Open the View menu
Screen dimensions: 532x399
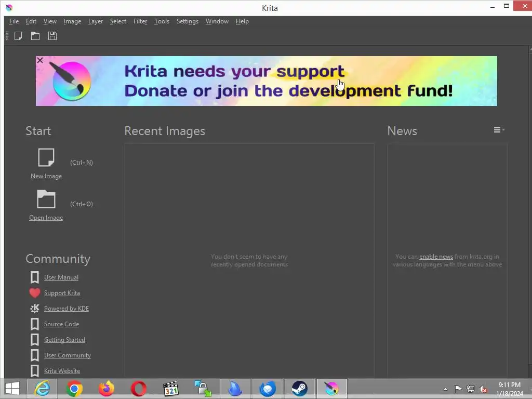50,21
